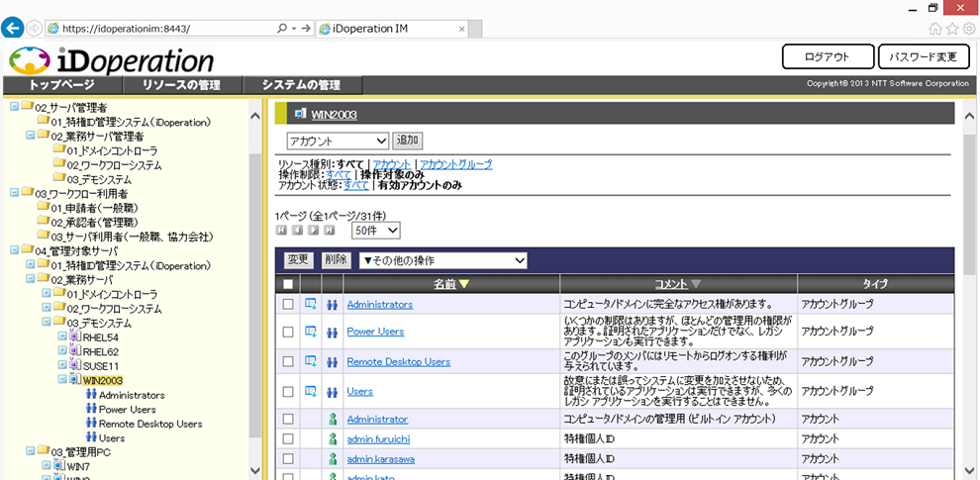This screenshot has height=480, width=980.
Task: Select Power Users in the tree
Action: (x=128, y=410)
